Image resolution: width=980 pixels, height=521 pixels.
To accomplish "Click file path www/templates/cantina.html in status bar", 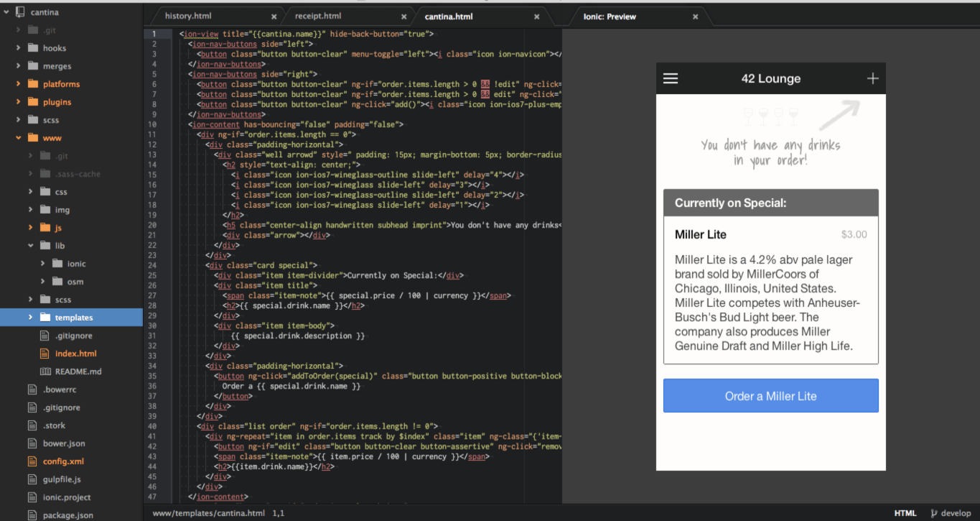I will [x=208, y=513].
